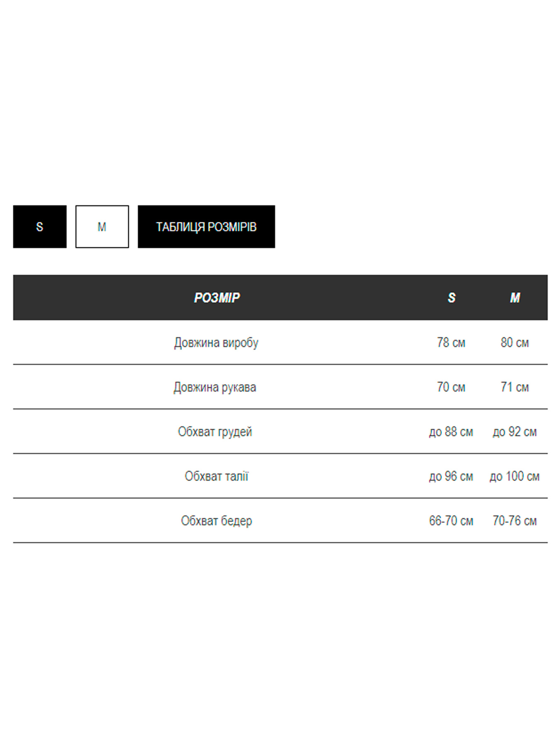The image size is (560, 747).
Task: Click the до 96 см cell
Action: (x=451, y=476)
